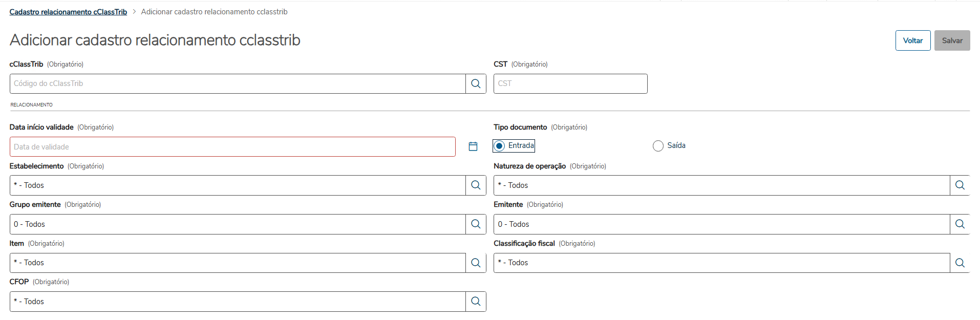Viewport: 980px width, 320px height.
Task: Click the CFOP text field
Action: coord(238,302)
